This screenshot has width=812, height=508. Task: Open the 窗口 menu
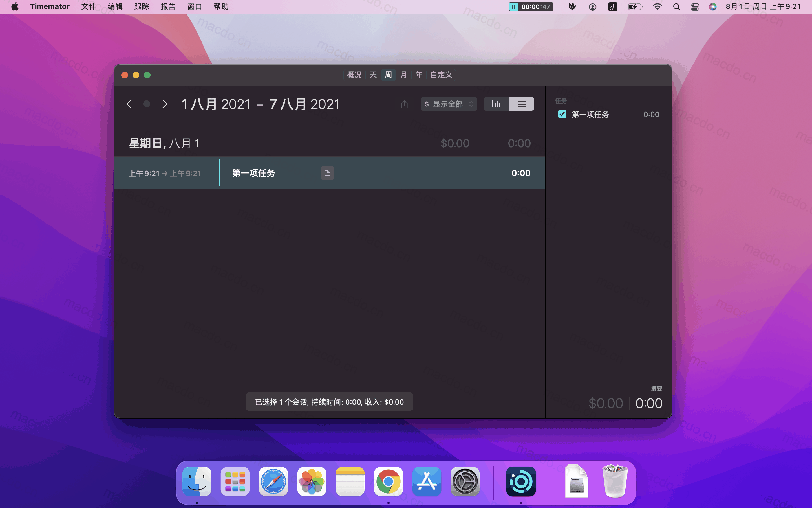[195, 7]
